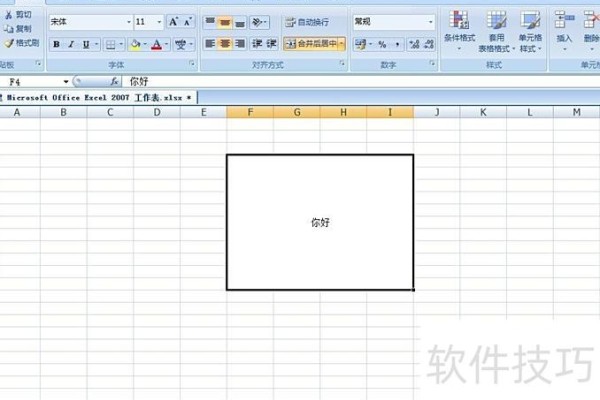
Task: Click the merged cell containing 你好
Action: pyautogui.click(x=320, y=222)
